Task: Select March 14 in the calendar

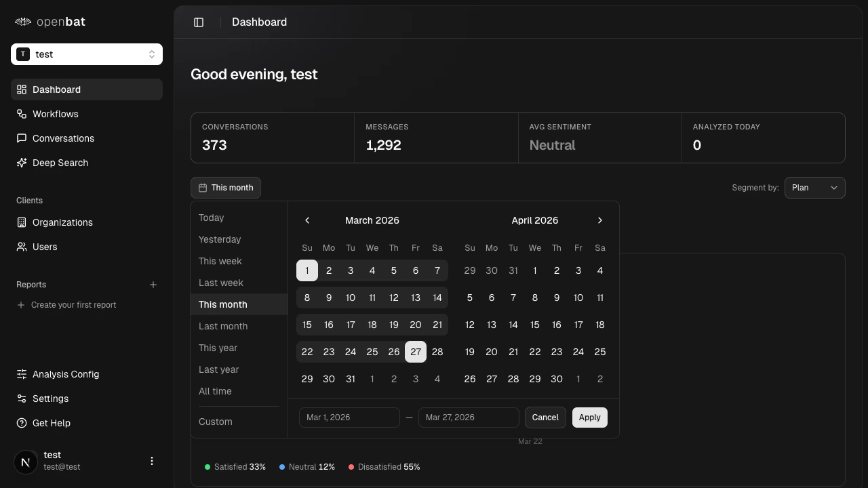Action: pyautogui.click(x=437, y=298)
